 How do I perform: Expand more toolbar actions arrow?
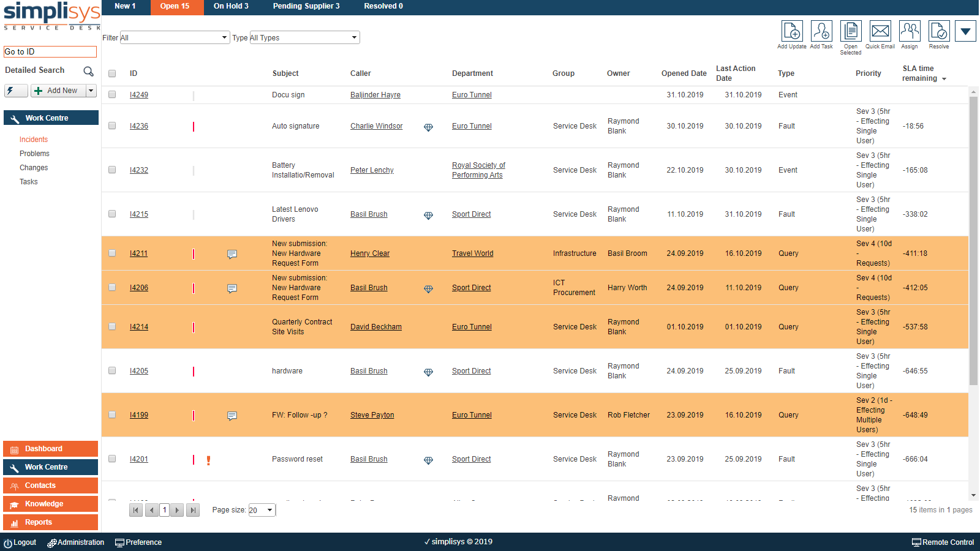965,31
